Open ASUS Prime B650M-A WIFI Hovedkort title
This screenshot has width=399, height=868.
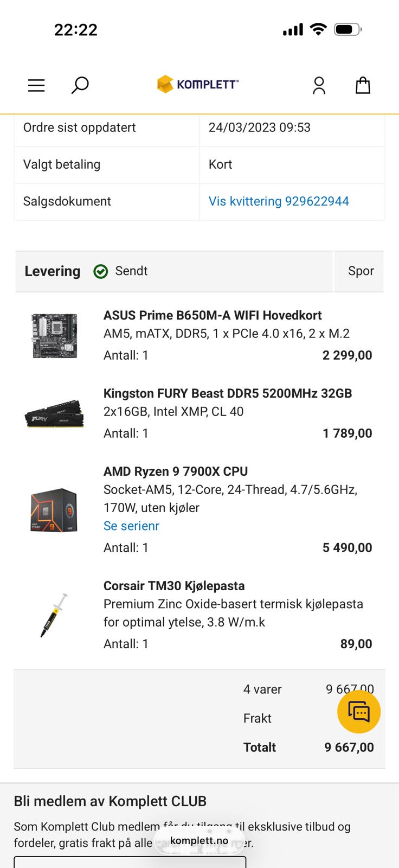coord(213,315)
